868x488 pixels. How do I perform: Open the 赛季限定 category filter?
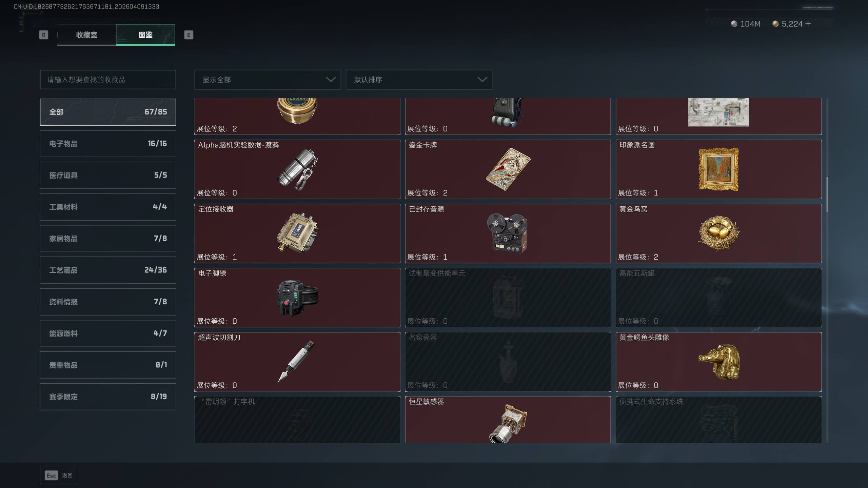108,396
